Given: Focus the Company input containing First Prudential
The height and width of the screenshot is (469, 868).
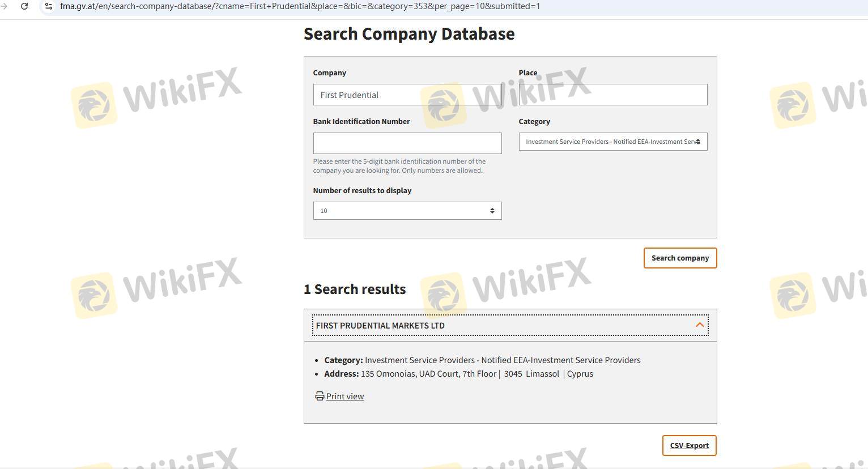Looking at the screenshot, I should pos(407,95).
